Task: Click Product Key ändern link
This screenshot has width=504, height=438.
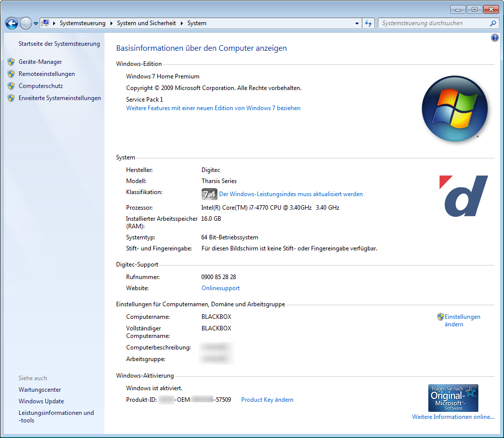Action: 267,400
